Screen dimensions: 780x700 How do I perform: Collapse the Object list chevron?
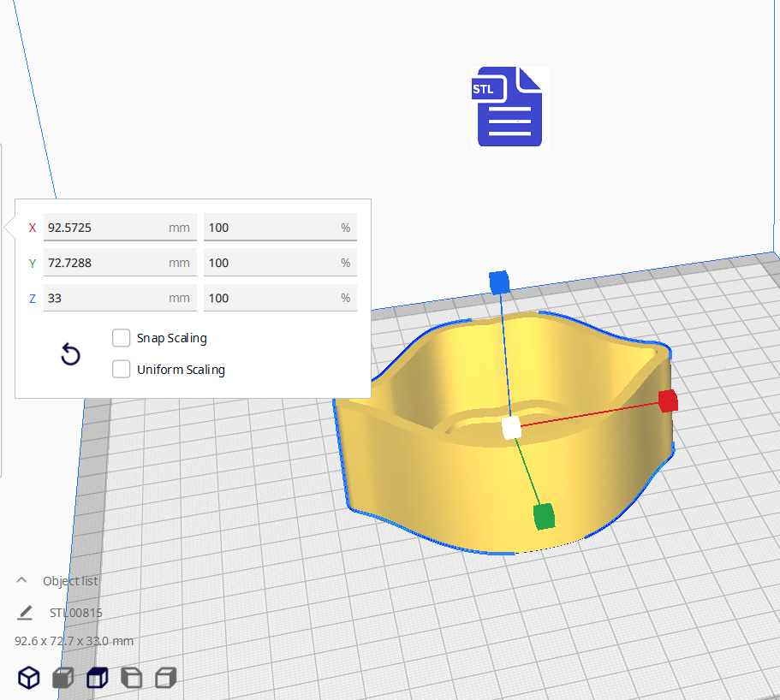[22, 580]
